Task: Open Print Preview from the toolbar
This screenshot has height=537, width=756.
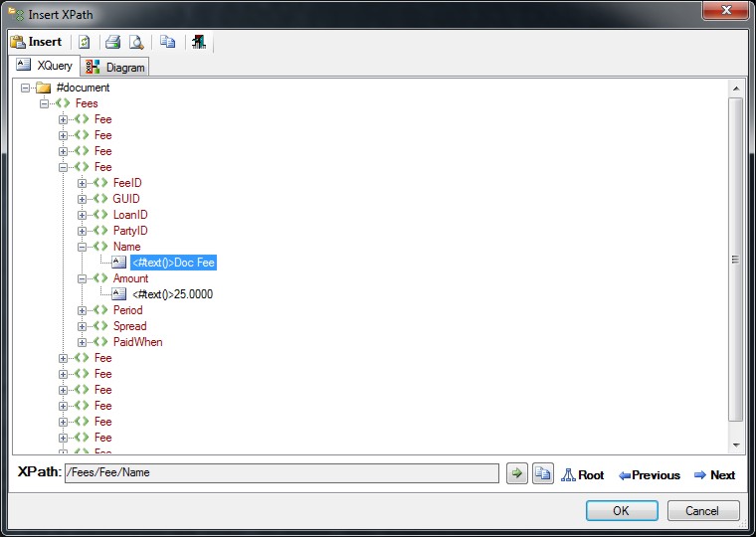Action: (x=136, y=42)
